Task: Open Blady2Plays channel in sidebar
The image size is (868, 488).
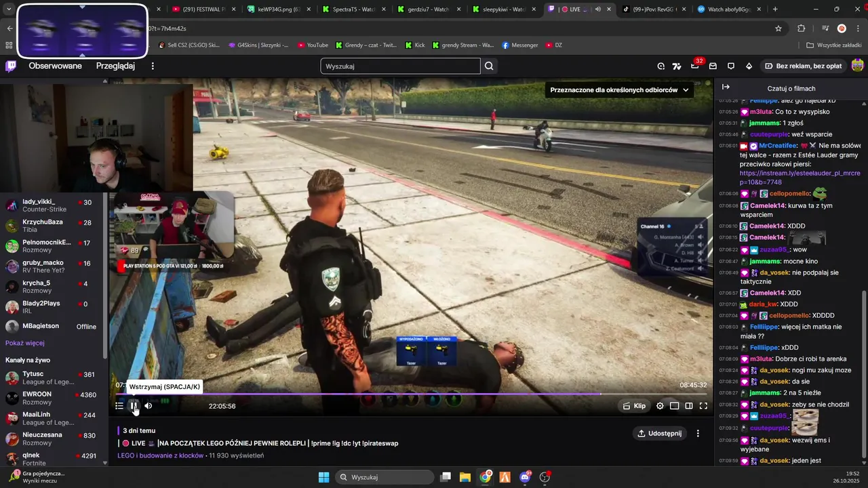Action: pyautogui.click(x=51, y=306)
